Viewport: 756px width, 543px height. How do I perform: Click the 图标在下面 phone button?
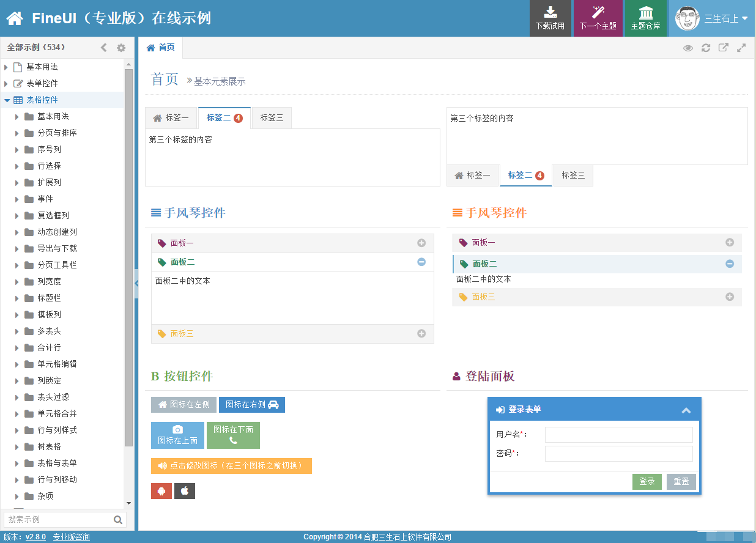point(233,435)
